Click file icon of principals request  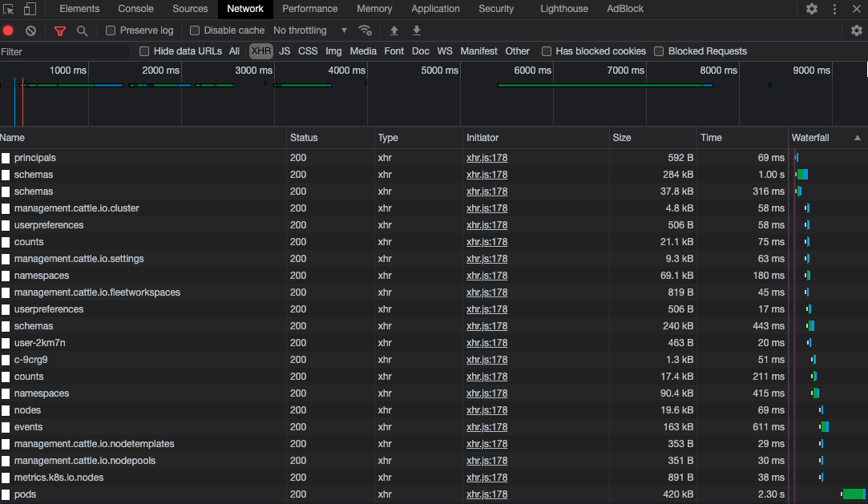tap(6, 158)
